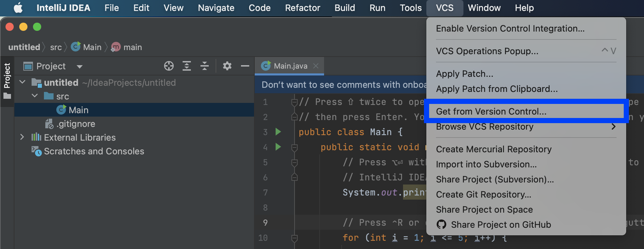Toggle fold marker on main method line 4
This screenshot has width=644, height=249.
pyautogui.click(x=294, y=147)
